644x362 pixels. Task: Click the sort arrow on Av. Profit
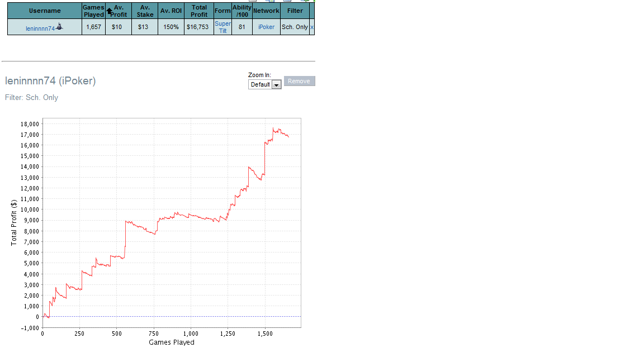[109, 11]
